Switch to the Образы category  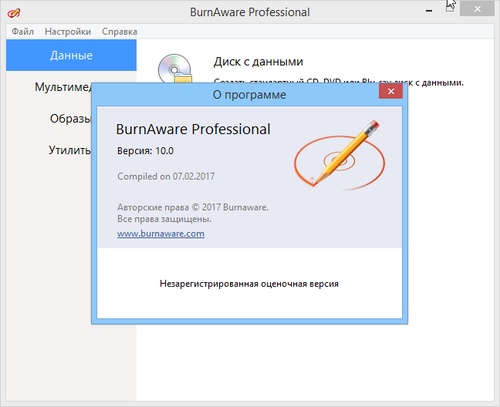click(x=71, y=118)
